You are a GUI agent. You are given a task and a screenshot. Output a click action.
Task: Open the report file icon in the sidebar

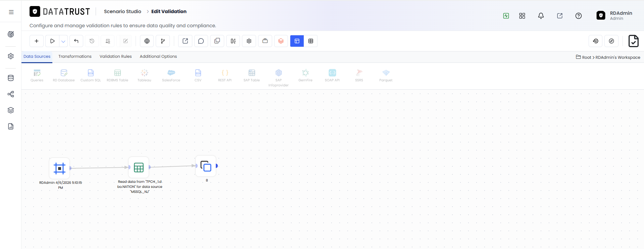11,126
